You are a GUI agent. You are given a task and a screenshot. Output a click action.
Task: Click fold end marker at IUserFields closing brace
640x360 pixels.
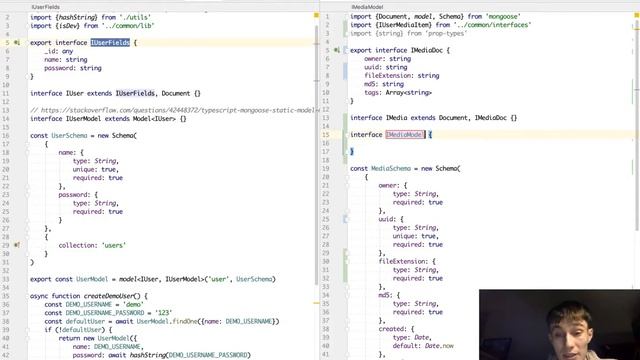click(28, 76)
